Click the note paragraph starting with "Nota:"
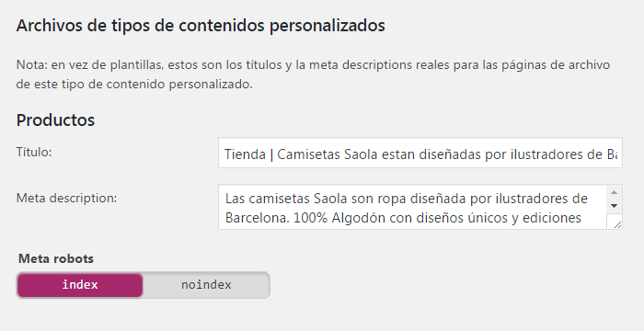The height and width of the screenshot is (331, 644). (313, 74)
